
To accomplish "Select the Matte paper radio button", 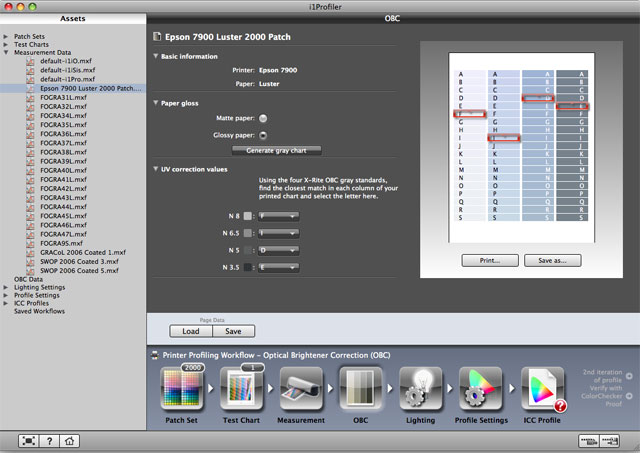I will 263,118.
